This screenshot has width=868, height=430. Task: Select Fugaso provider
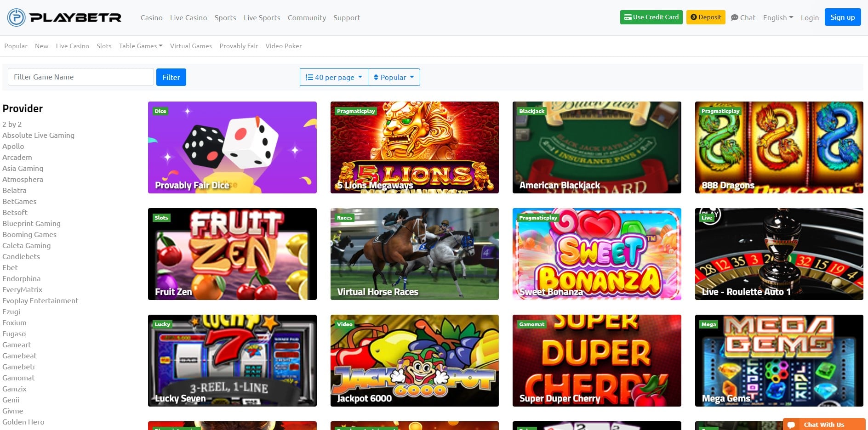pyautogui.click(x=14, y=334)
